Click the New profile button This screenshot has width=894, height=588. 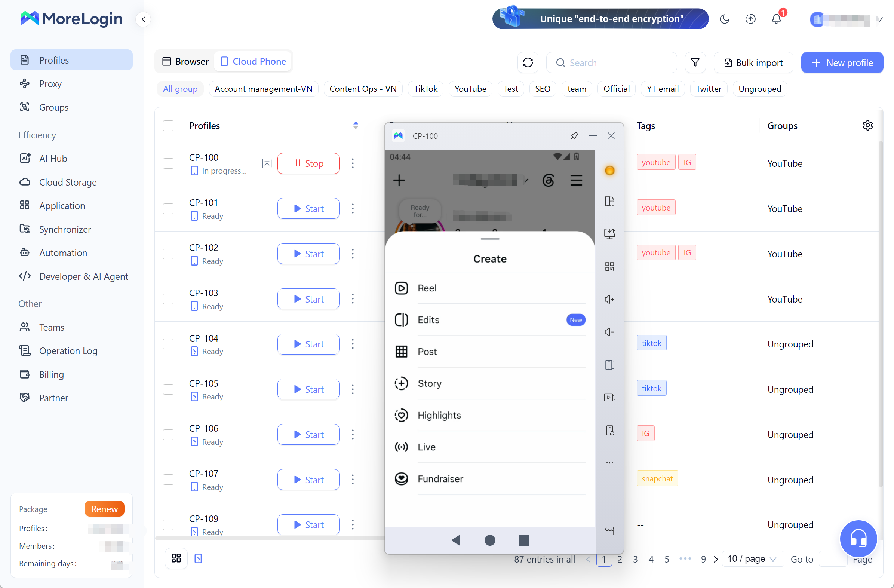point(842,62)
